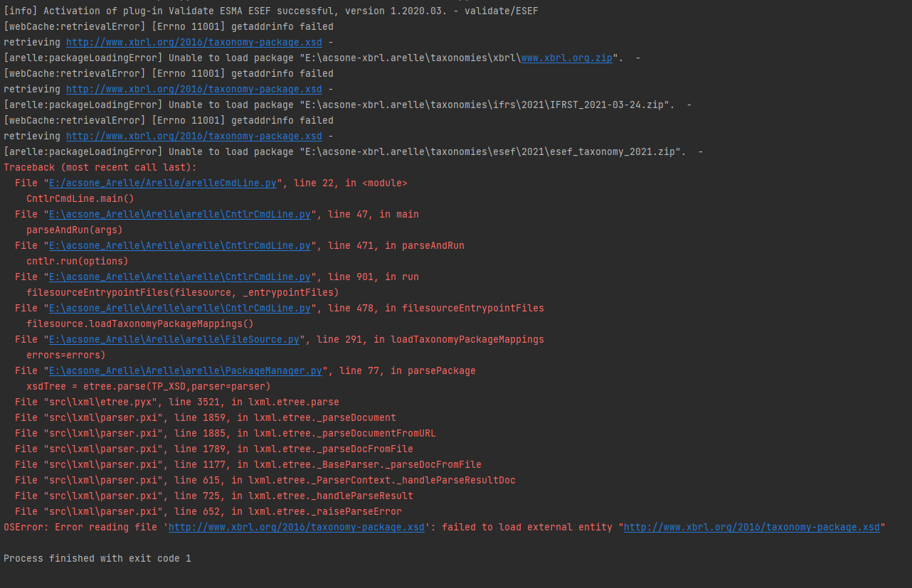Open the www.xbrl.org.zip package link
Image resolution: width=912 pixels, height=588 pixels.
(566, 58)
